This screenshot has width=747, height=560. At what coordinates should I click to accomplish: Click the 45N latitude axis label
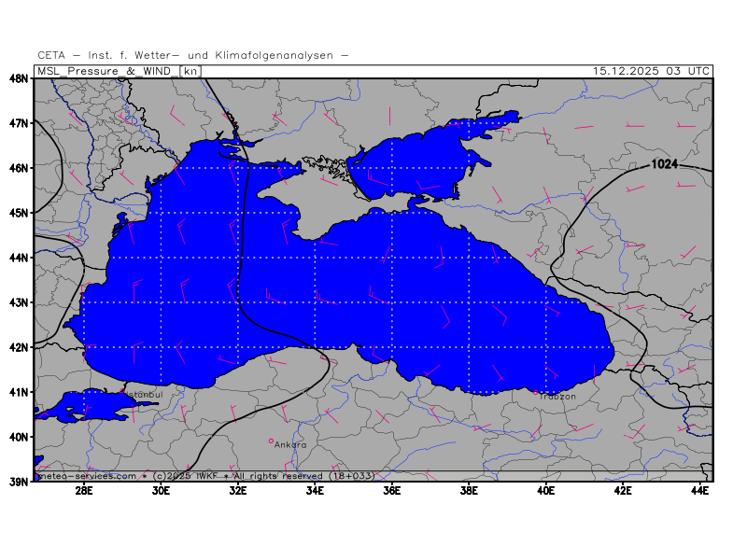click(x=19, y=213)
